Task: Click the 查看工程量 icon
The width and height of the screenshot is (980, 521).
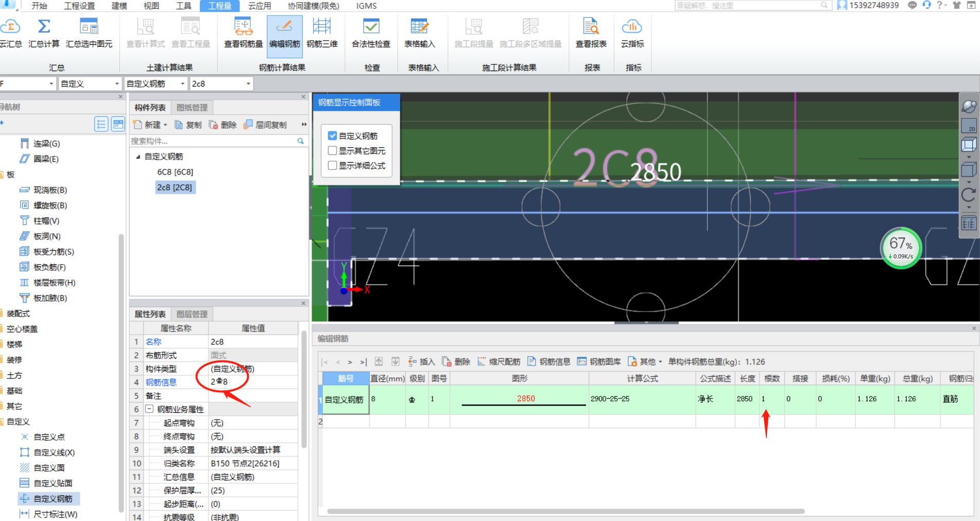Action: tap(191, 26)
